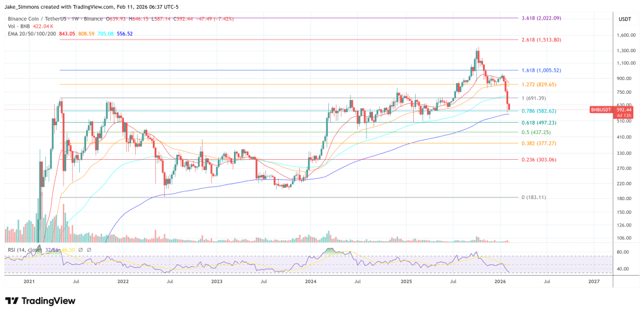Select the RSI (14, close) indicator legend
The height and width of the screenshot is (314, 644).
[x=23, y=250]
